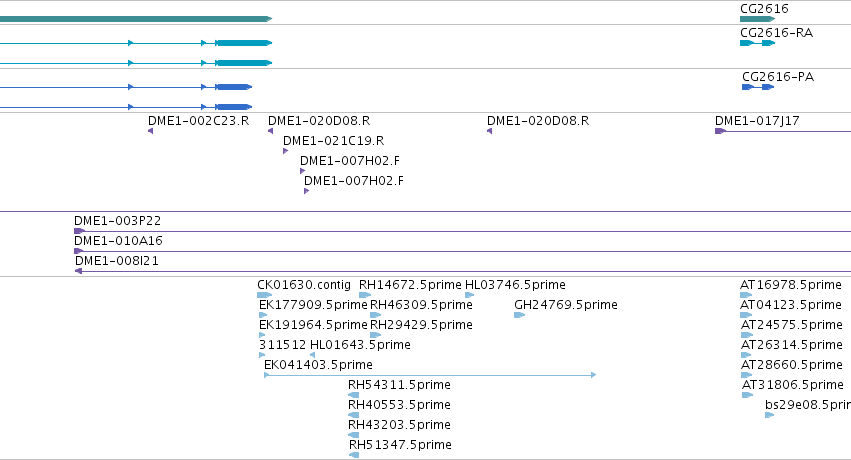This screenshot has width=851, height=460.
Task: Click the AT16978.5prime label
Action: coord(791,285)
